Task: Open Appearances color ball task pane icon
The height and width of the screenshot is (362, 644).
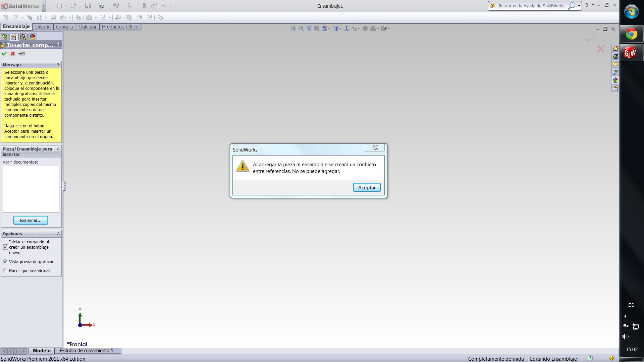Action: pos(615,80)
